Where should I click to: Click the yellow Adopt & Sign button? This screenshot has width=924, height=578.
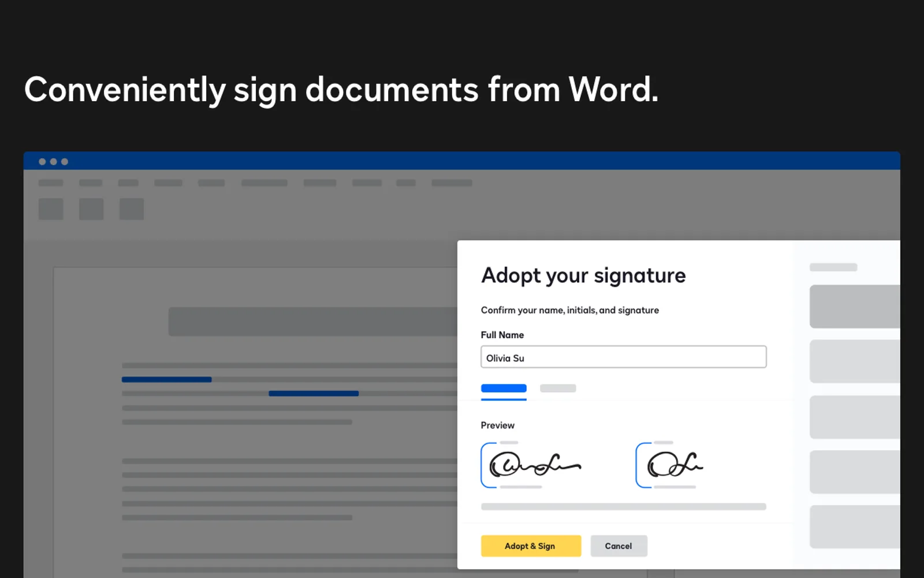(x=531, y=546)
